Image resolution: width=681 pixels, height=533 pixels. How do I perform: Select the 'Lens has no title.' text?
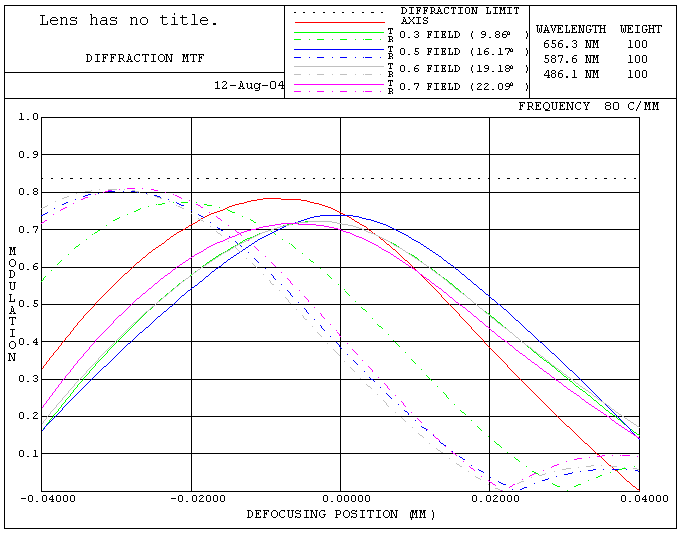[129, 20]
